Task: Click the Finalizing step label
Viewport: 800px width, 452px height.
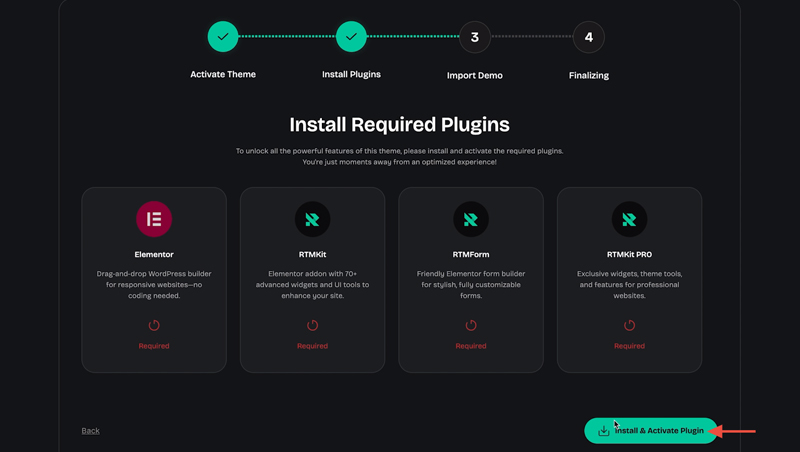Action: click(589, 76)
